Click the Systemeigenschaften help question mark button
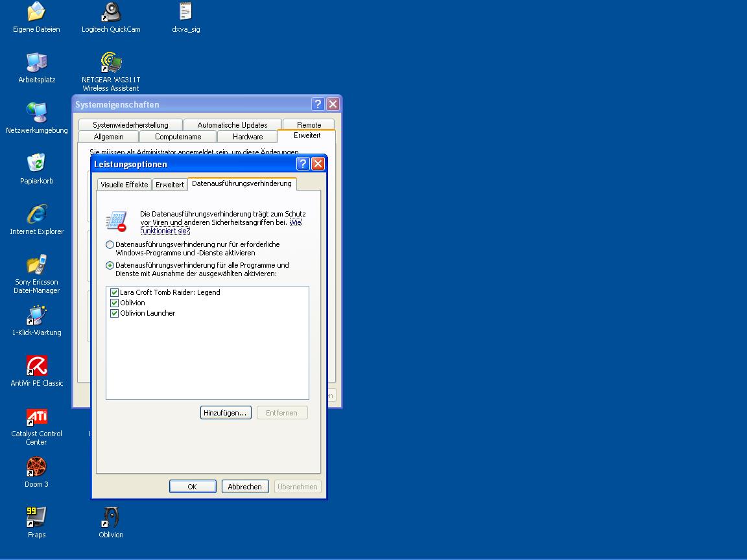 (318, 104)
